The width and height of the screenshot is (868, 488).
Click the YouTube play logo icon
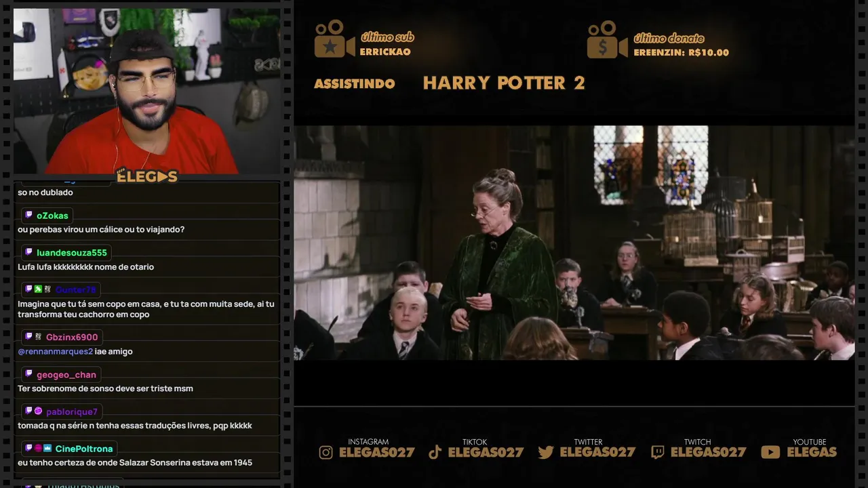[770, 452]
